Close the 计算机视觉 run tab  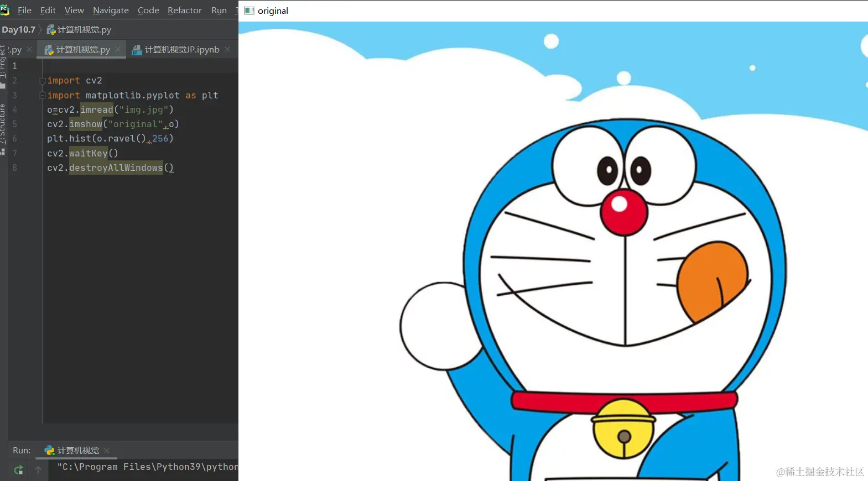[107, 451]
